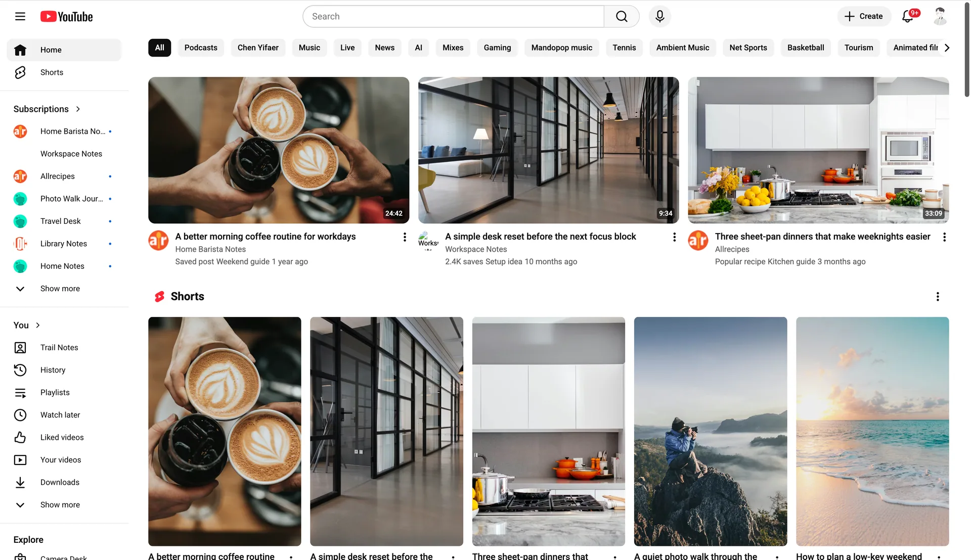Select the Basketball chip
The image size is (971, 560).
point(806,48)
